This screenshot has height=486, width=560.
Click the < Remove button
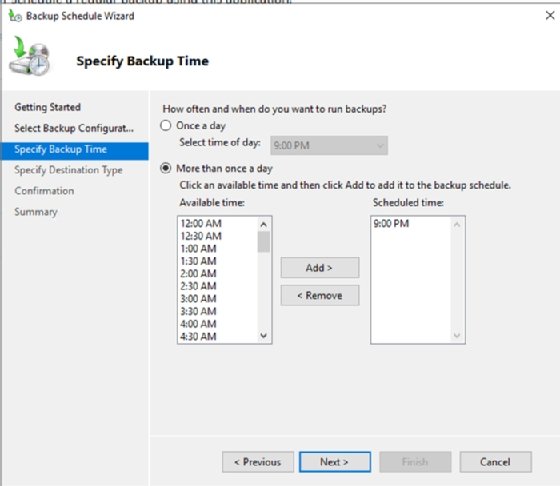320,295
